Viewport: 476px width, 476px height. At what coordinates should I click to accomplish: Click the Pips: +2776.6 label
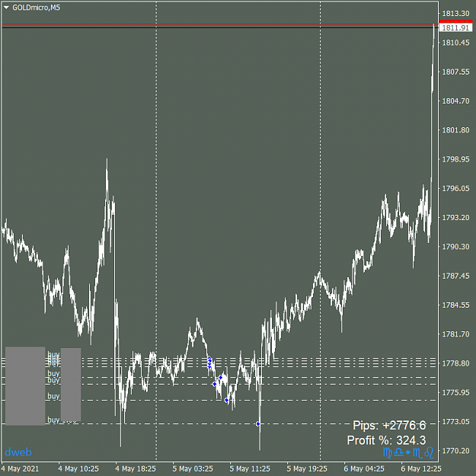[x=389, y=425]
